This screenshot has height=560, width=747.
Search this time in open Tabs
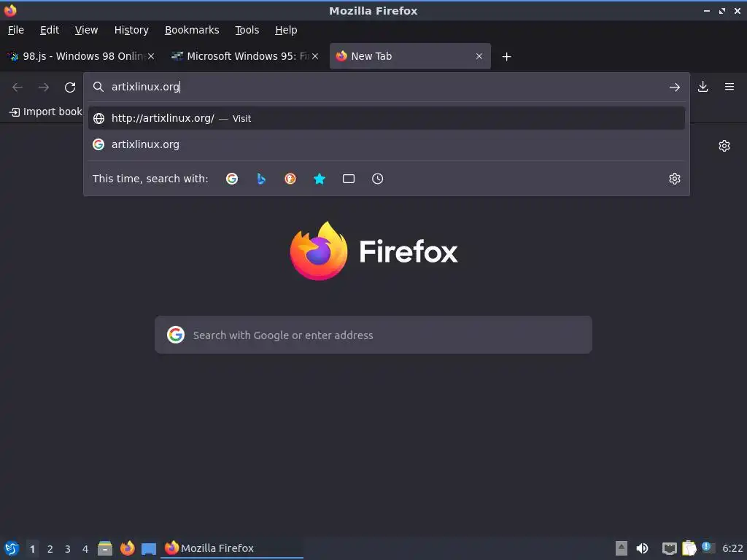[x=348, y=179]
